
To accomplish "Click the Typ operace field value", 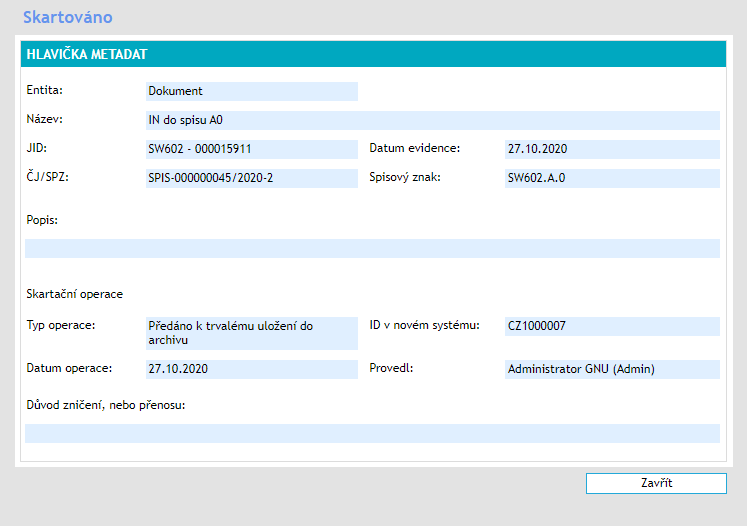I will pos(251,333).
